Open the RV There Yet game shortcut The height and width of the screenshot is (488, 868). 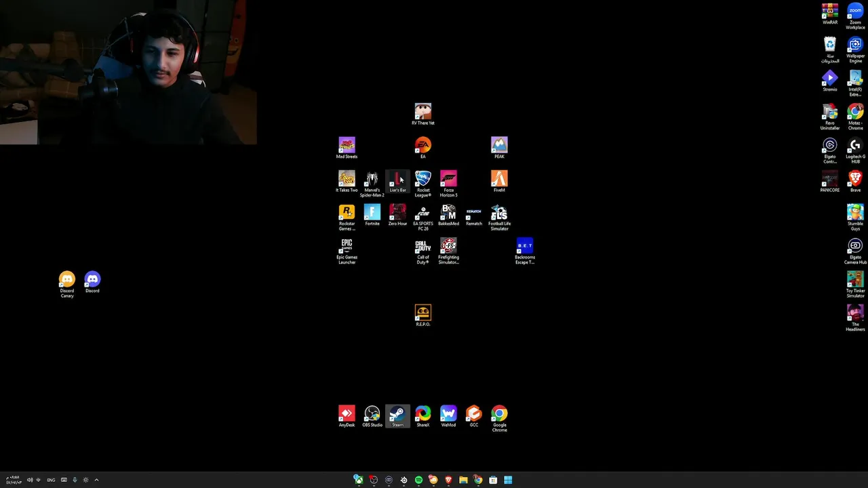[x=423, y=114]
